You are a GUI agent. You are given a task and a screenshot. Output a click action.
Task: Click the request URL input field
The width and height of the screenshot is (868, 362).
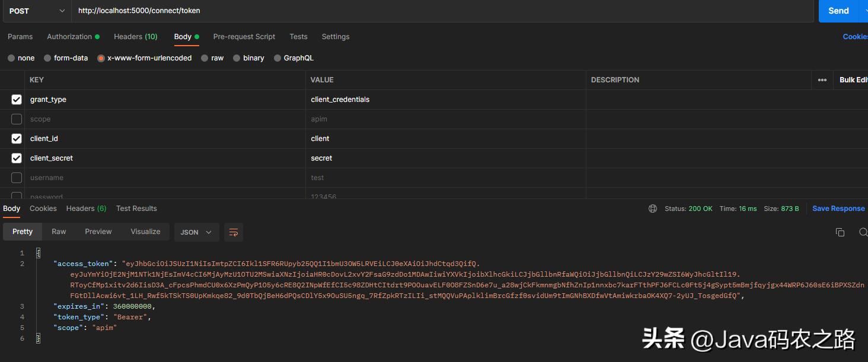[439, 11]
